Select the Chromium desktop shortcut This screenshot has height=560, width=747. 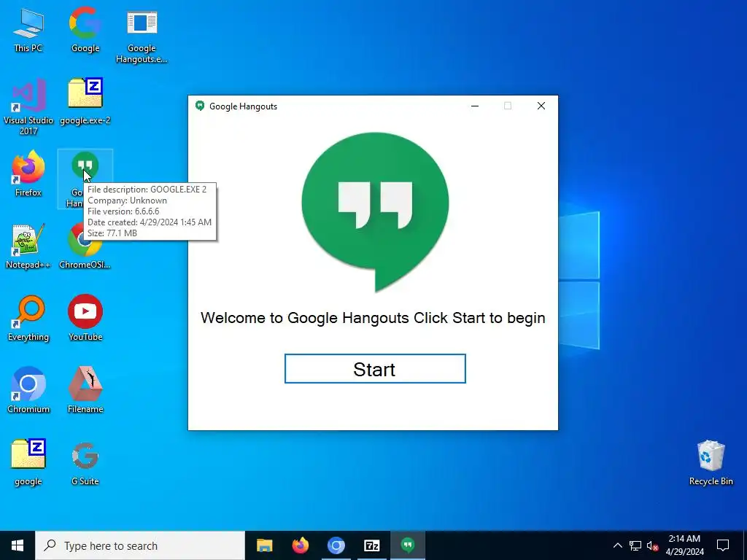28,391
